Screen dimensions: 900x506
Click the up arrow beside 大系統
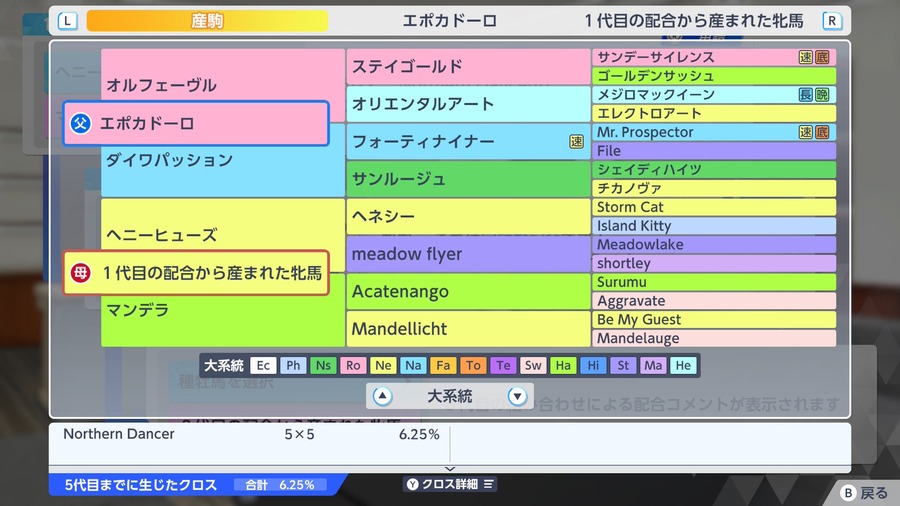tap(382, 396)
